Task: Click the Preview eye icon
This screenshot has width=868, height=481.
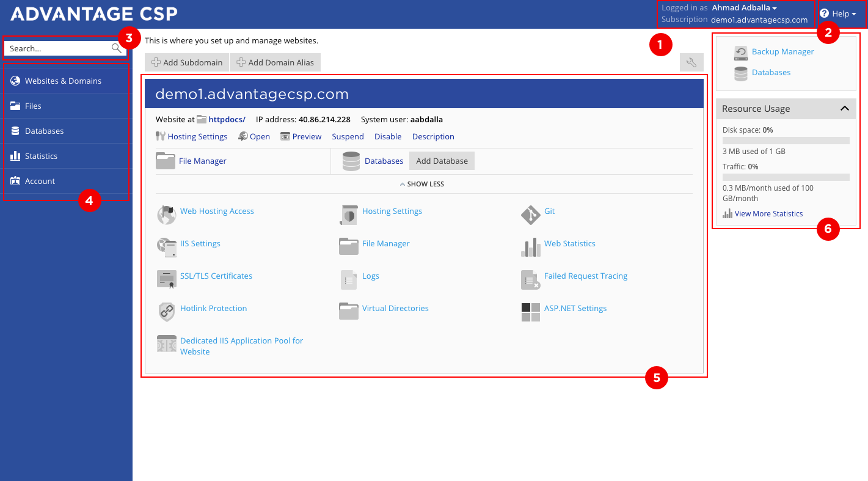Action: click(285, 136)
